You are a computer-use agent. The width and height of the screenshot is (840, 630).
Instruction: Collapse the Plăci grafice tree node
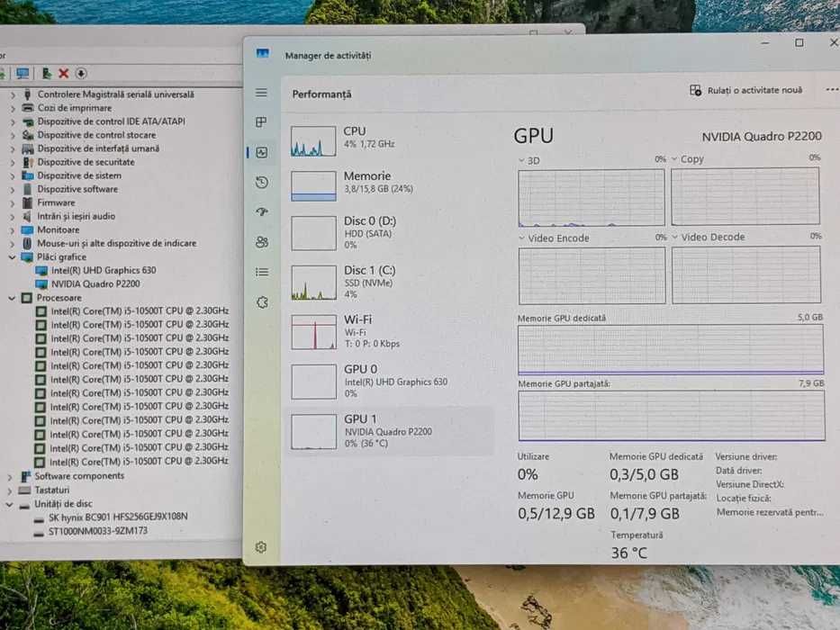[x=12, y=257]
